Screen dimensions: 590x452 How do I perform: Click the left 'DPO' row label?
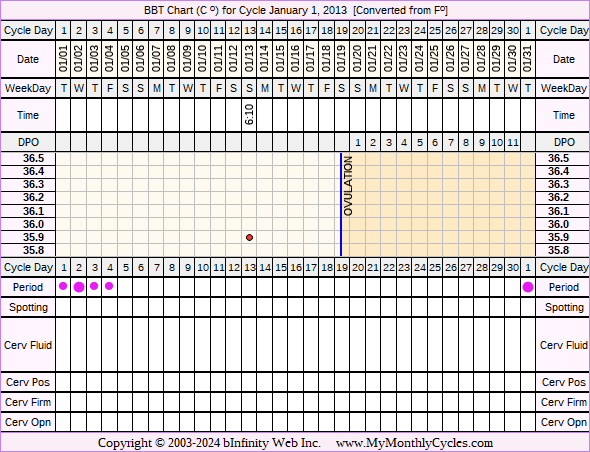tap(28, 142)
